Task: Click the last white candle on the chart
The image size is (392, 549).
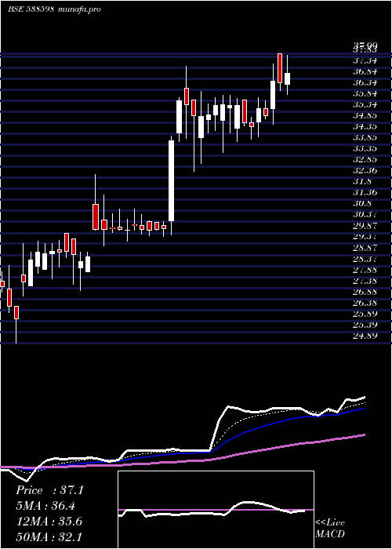Action: [287, 78]
